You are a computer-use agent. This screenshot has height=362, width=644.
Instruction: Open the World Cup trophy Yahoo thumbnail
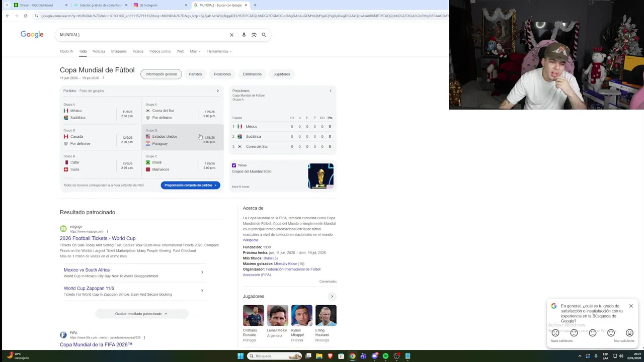point(321,176)
